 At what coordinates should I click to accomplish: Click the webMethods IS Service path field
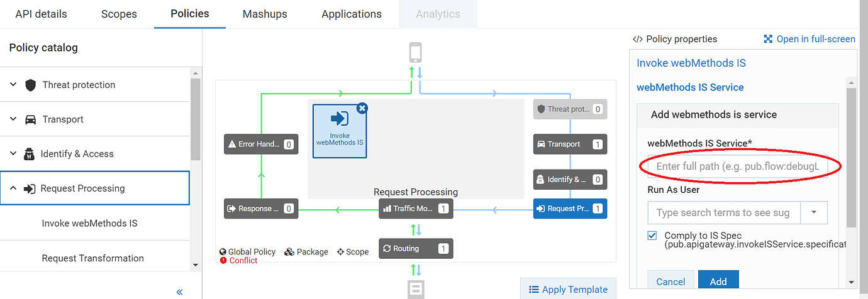(737, 166)
